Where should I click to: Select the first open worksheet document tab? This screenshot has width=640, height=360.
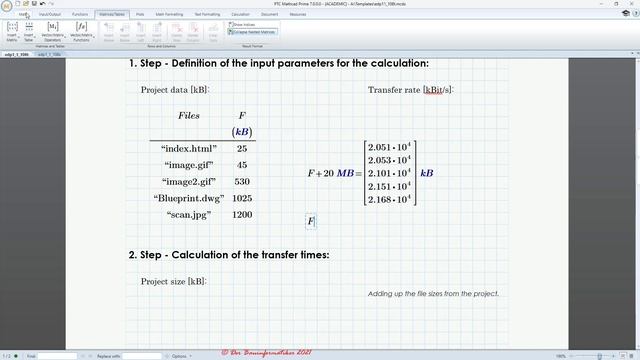pos(16,54)
